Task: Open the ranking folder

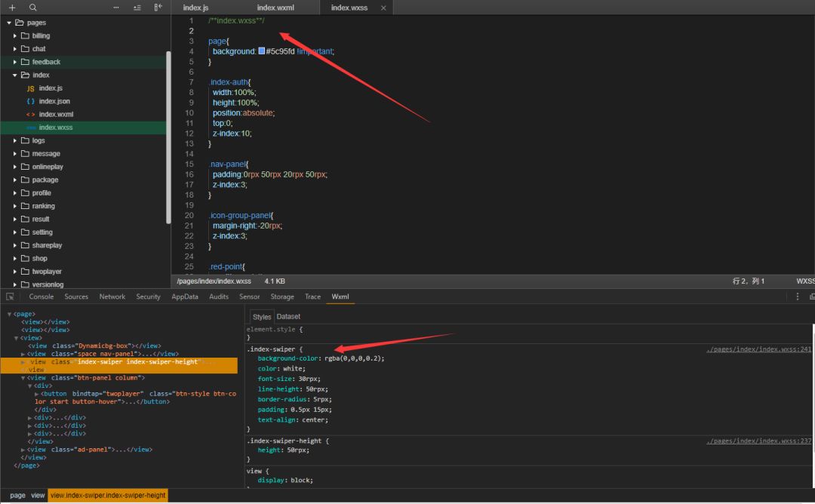Action: [43, 206]
